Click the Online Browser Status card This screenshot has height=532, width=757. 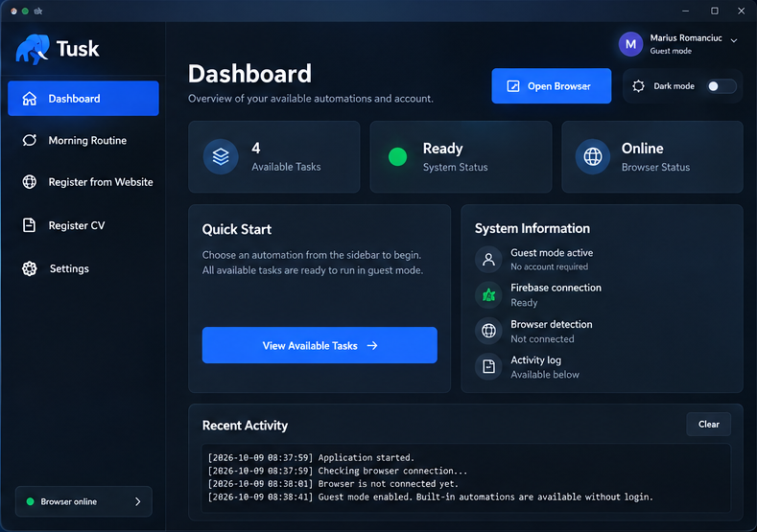tap(652, 157)
